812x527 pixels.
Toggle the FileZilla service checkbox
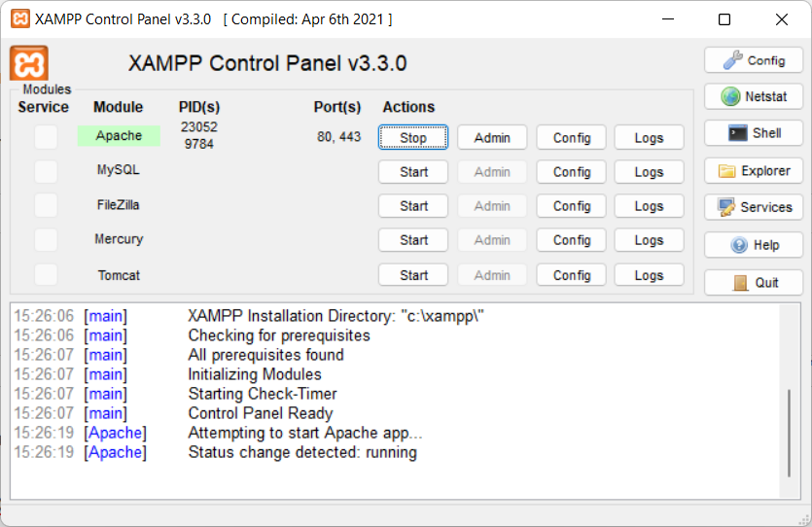point(46,205)
